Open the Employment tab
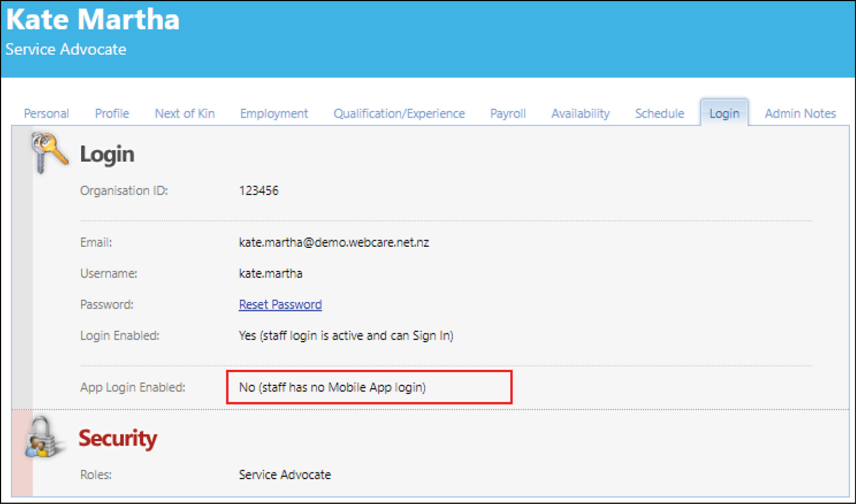 click(273, 113)
